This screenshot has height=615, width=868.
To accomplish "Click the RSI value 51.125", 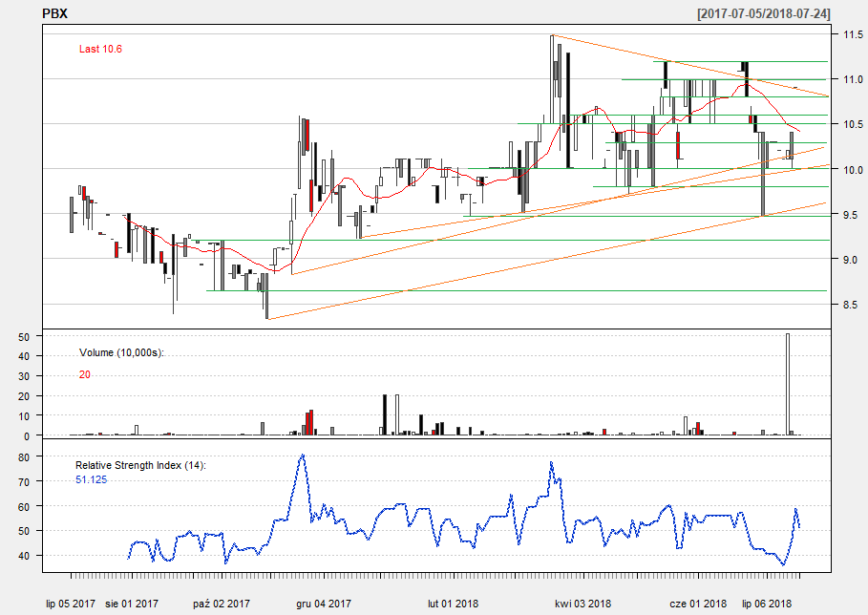I will point(92,480).
